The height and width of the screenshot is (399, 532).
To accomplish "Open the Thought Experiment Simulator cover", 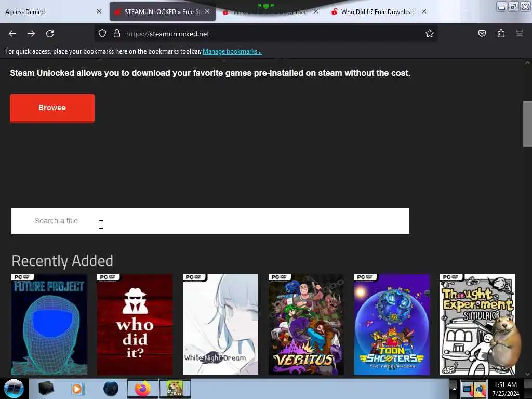I will pos(477,325).
